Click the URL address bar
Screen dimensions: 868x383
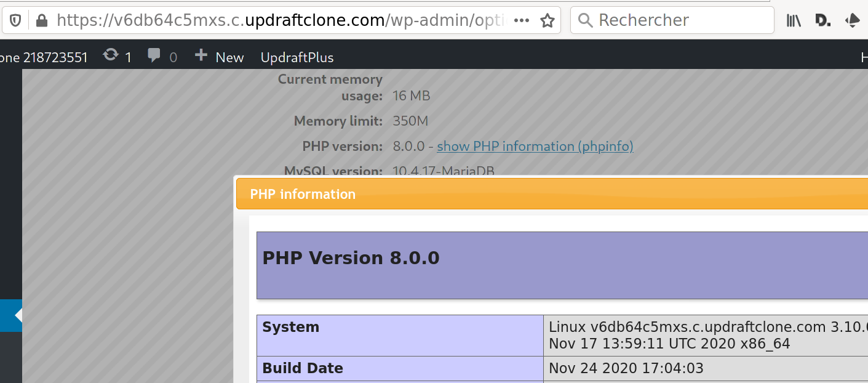pyautogui.click(x=277, y=20)
